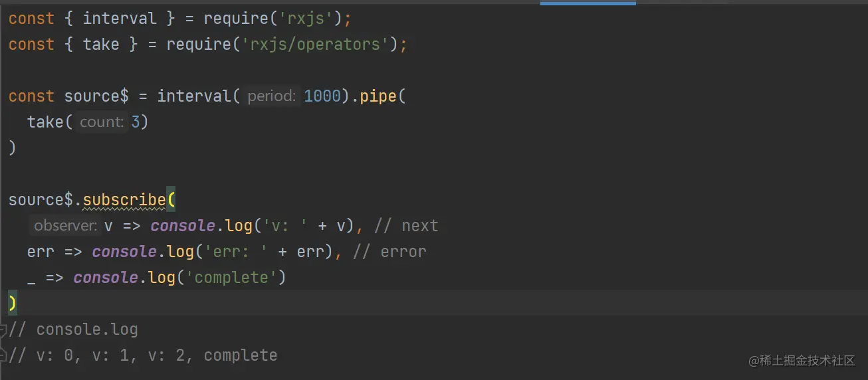Click 'interval' inside the first line's braces
Viewport: 868px width, 380px height.
(x=120, y=19)
